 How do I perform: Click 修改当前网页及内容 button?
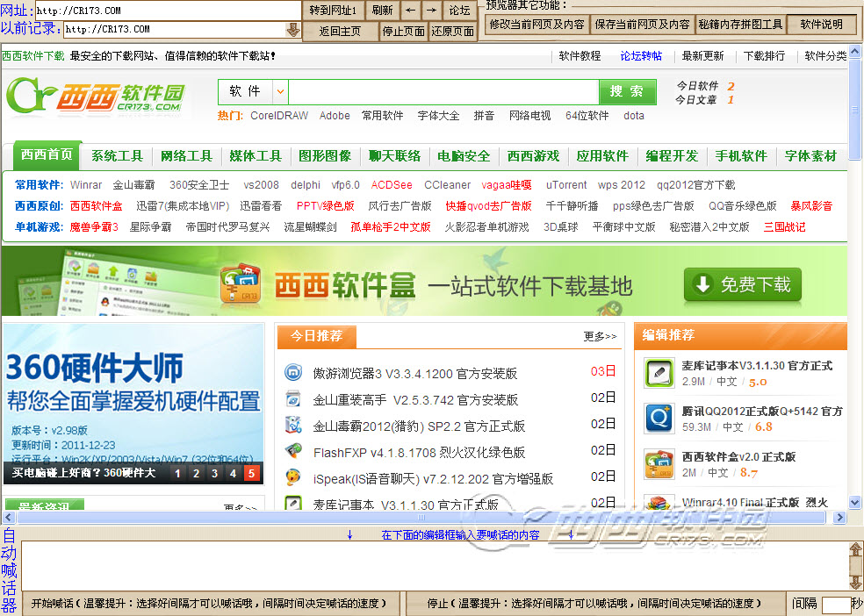click(536, 25)
